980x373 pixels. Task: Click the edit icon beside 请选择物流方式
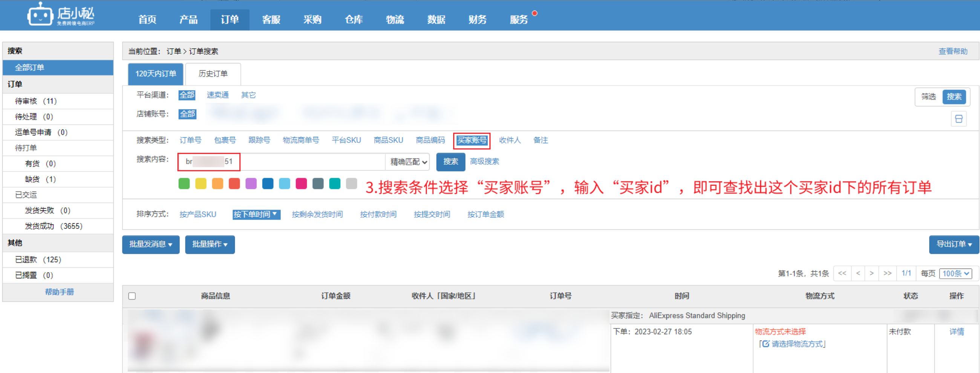click(x=766, y=344)
